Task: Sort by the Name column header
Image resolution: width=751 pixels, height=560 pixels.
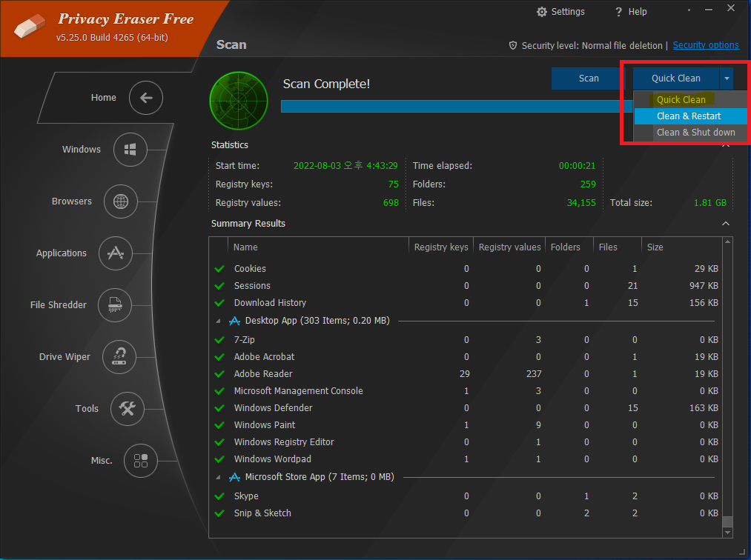Action: tap(319, 247)
